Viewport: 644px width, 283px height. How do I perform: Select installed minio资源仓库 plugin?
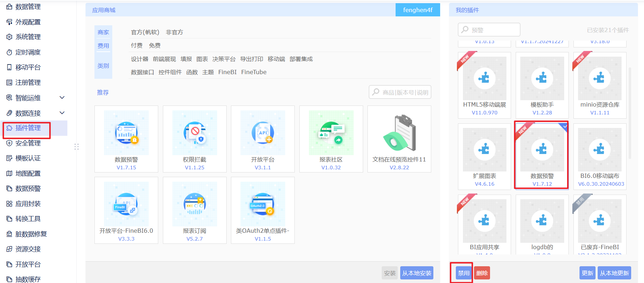[x=600, y=86]
